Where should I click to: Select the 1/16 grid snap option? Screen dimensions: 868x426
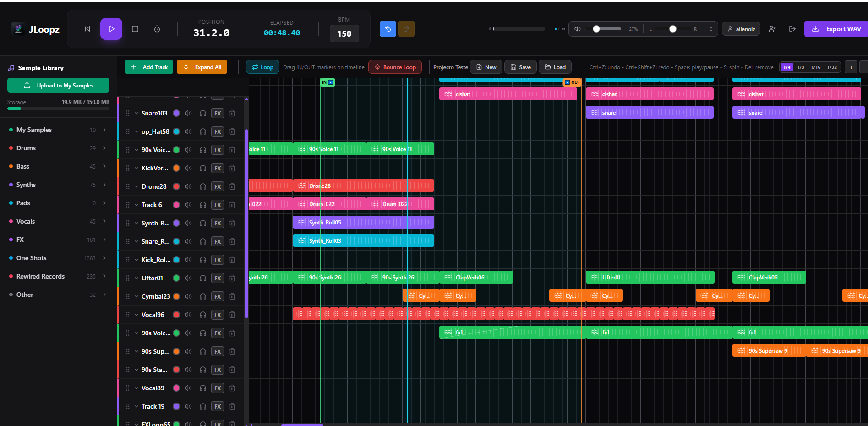click(x=816, y=67)
